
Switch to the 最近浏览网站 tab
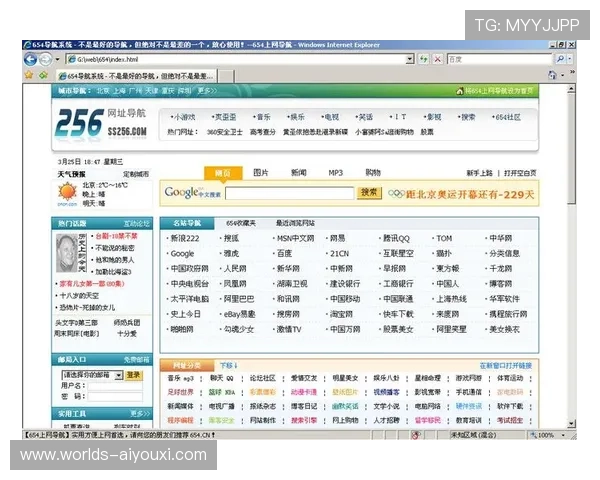click(295, 223)
